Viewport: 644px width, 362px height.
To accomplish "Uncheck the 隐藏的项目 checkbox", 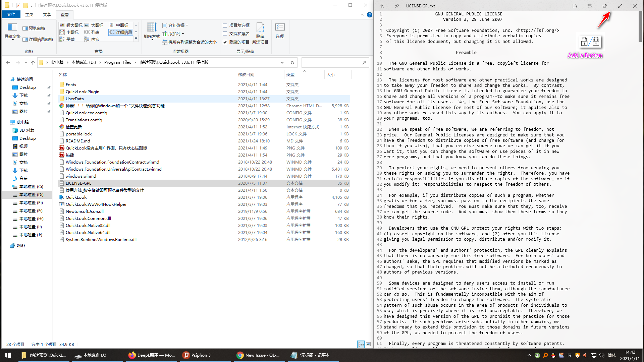I will coord(225,42).
